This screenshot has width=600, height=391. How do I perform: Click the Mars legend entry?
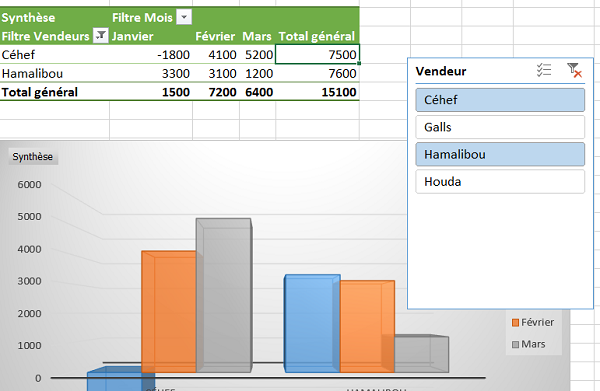pos(528,344)
